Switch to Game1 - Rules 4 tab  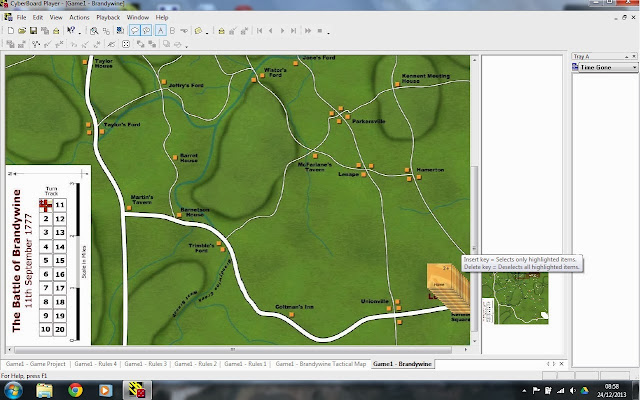(x=95, y=364)
